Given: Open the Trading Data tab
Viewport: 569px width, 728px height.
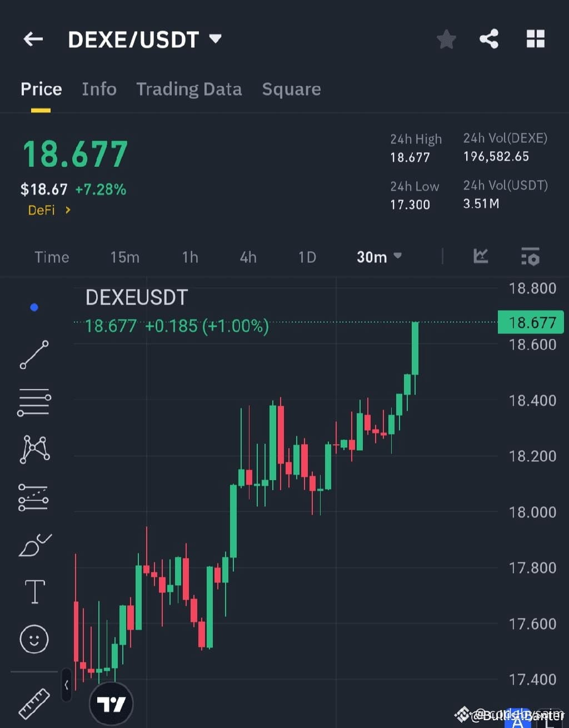Looking at the screenshot, I should pos(189,89).
